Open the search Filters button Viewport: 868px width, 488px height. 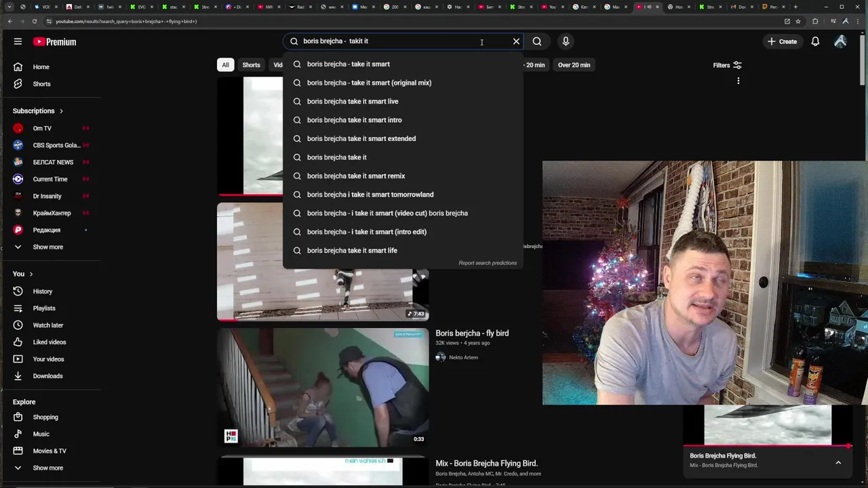coord(728,65)
